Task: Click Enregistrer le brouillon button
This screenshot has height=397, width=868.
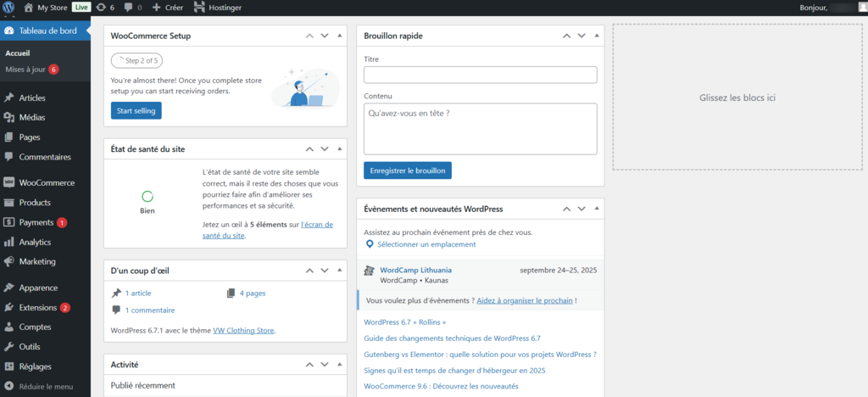Action: [x=408, y=171]
